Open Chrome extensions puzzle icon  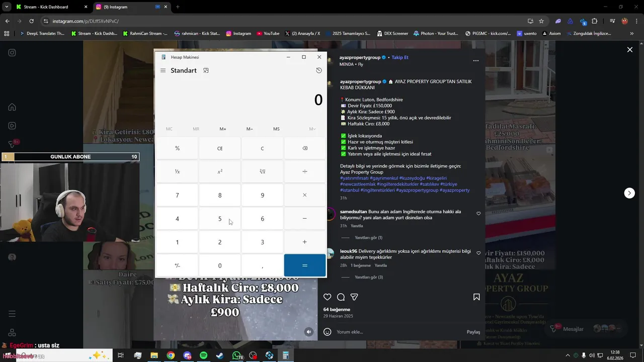(x=594, y=21)
